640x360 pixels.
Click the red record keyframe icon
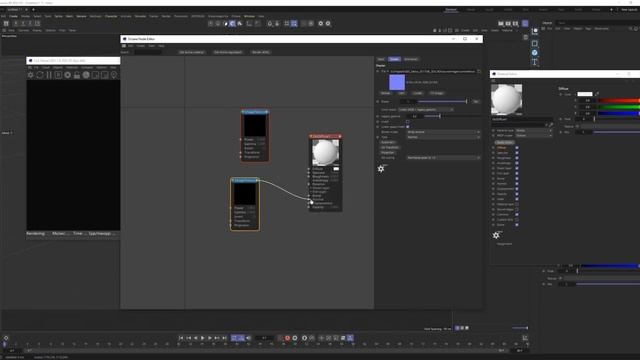(287, 338)
